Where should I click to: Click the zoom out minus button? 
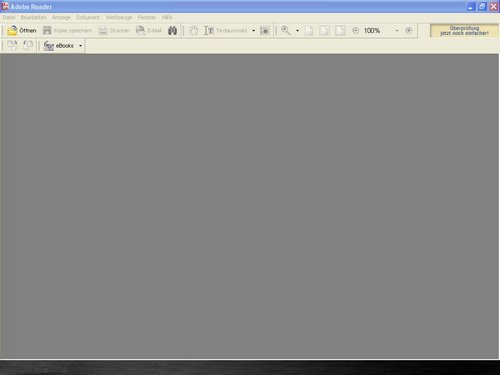click(356, 31)
